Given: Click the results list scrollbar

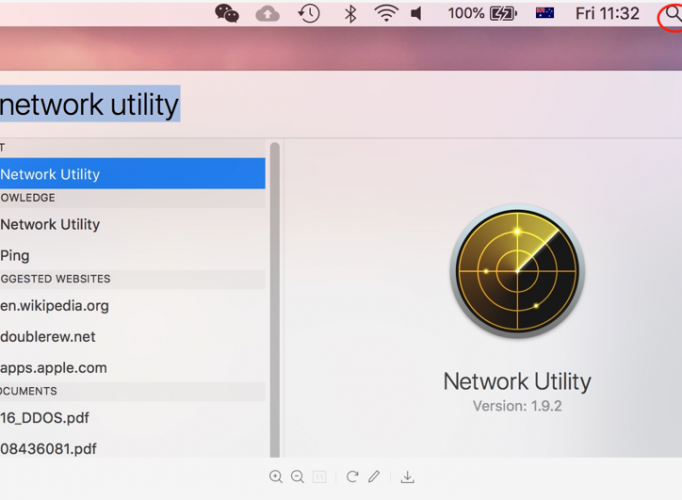Looking at the screenshot, I should coord(274,300).
